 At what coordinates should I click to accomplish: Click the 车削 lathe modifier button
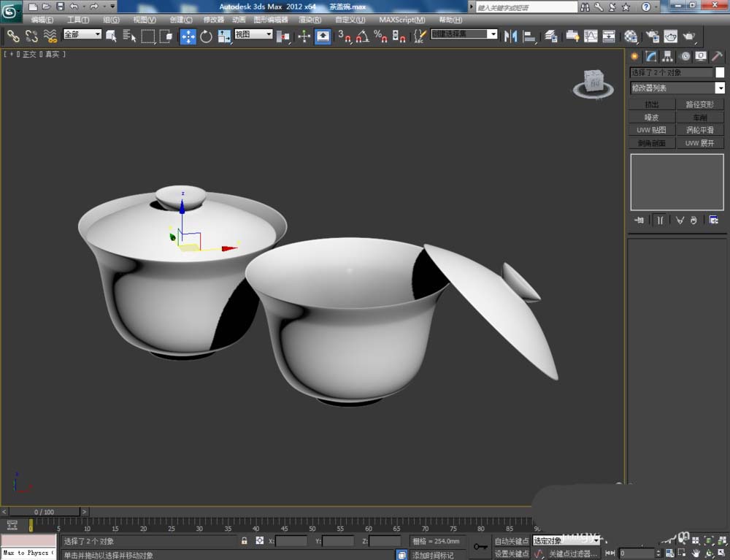click(x=700, y=118)
